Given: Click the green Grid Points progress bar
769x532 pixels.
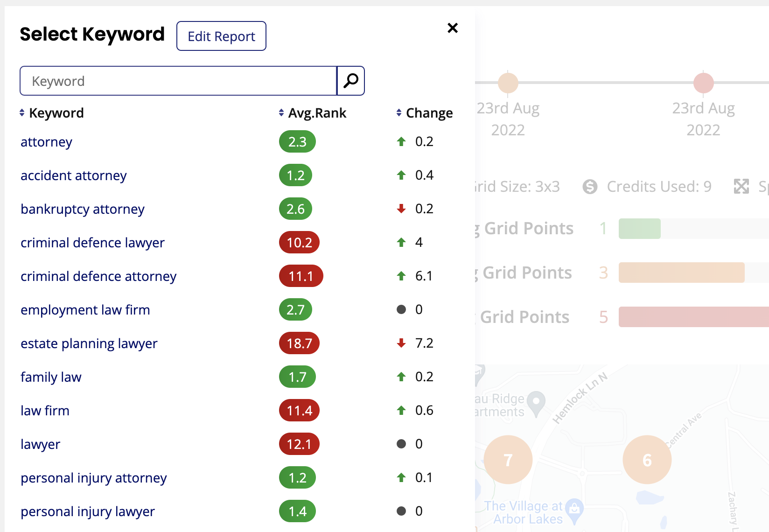Looking at the screenshot, I should [x=639, y=228].
